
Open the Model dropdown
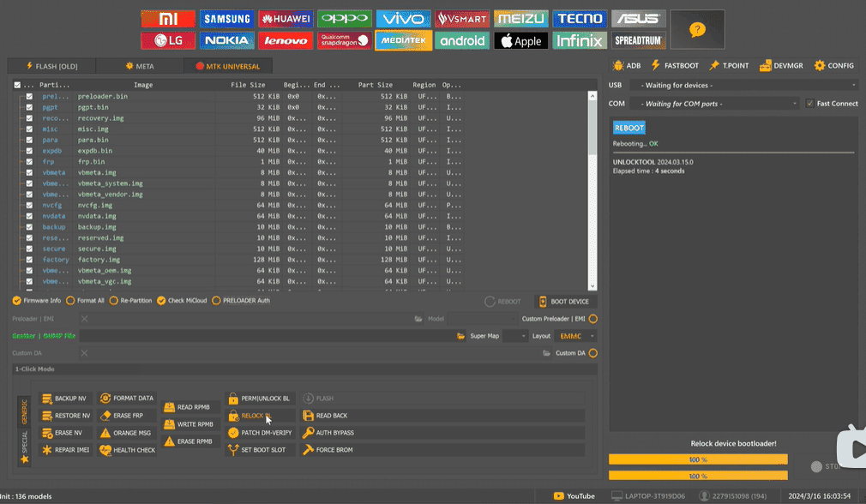pos(482,319)
